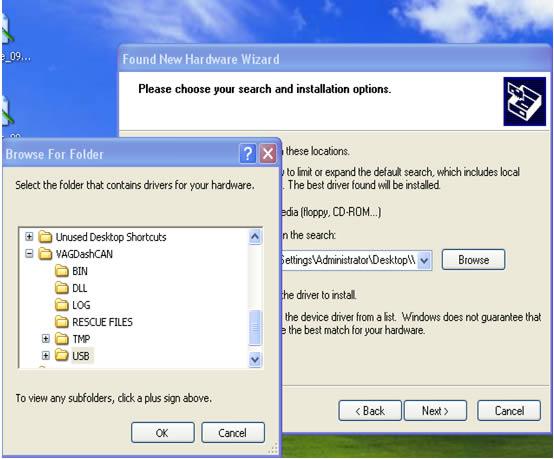Expand the Unused Desktop Shortcuts folder
Viewport: 554px width, 459px height.
[29, 237]
